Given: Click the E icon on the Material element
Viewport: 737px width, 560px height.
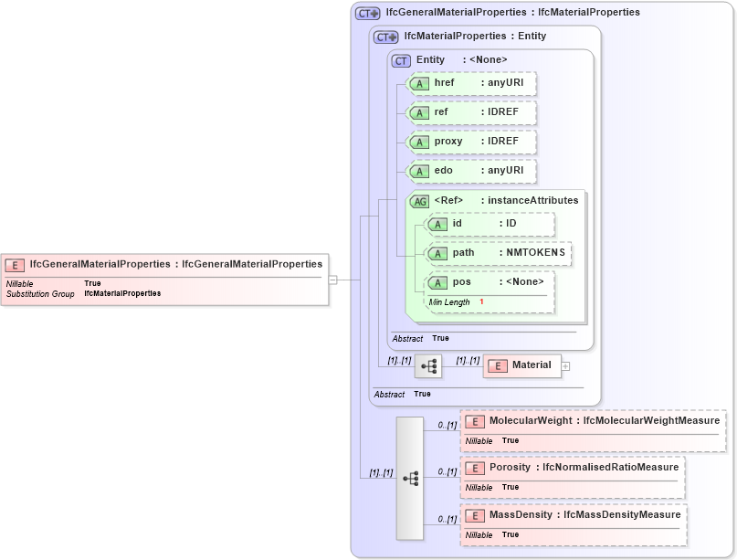Looking at the screenshot, I should (x=497, y=365).
